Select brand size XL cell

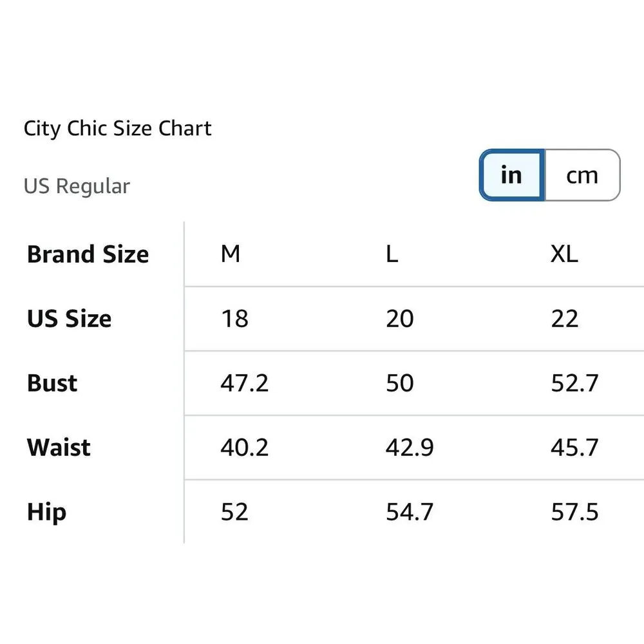pos(564,254)
